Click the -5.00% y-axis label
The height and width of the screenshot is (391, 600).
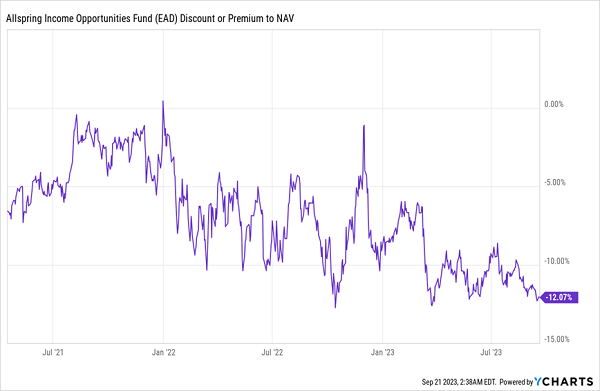point(555,182)
